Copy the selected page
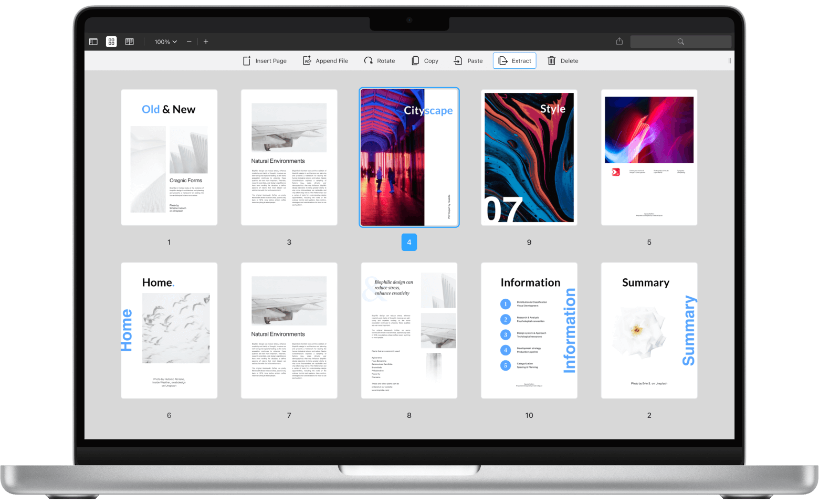819x504 pixels. coord(425,61)
